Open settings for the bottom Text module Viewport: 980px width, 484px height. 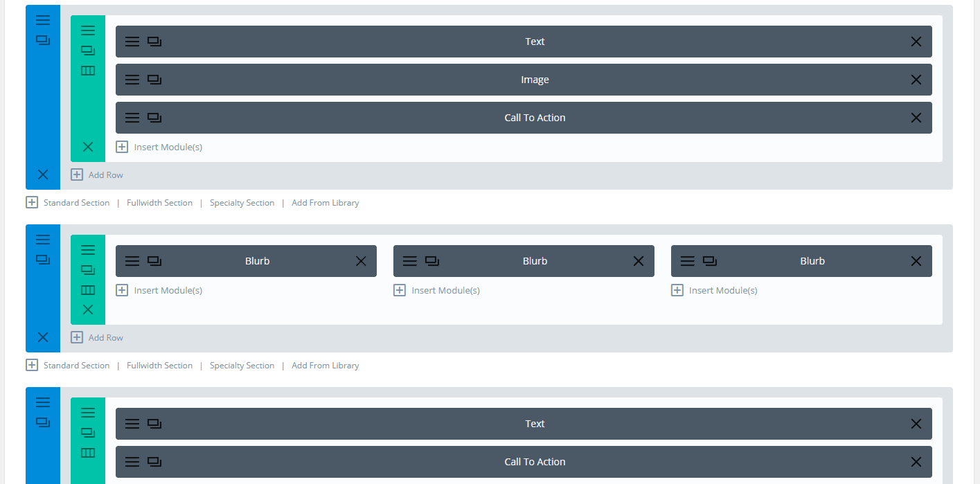tap(132, 423)
